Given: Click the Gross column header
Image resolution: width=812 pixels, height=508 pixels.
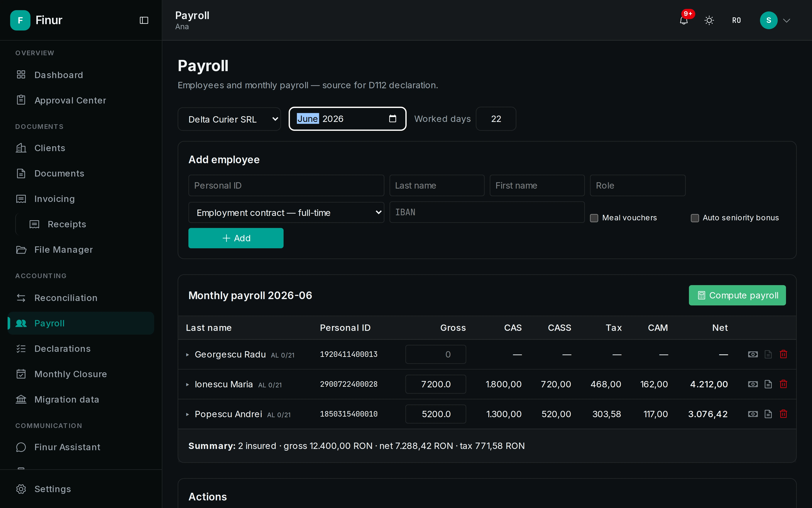Looking at the screenshot, I should pyautogui.click(x=453, y=328).
